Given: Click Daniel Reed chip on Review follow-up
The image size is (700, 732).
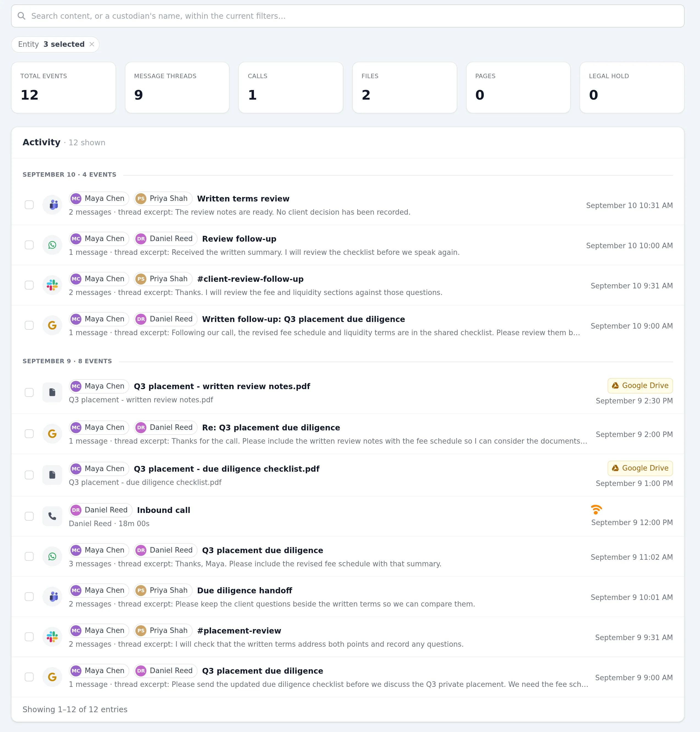Looking at the screenshot, I should 166,239.
